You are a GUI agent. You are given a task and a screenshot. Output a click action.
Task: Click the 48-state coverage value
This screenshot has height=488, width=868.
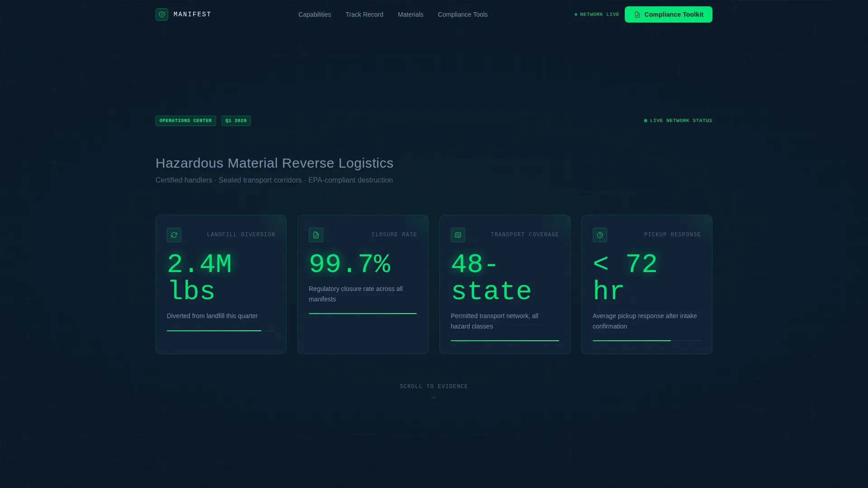point(491,277)
